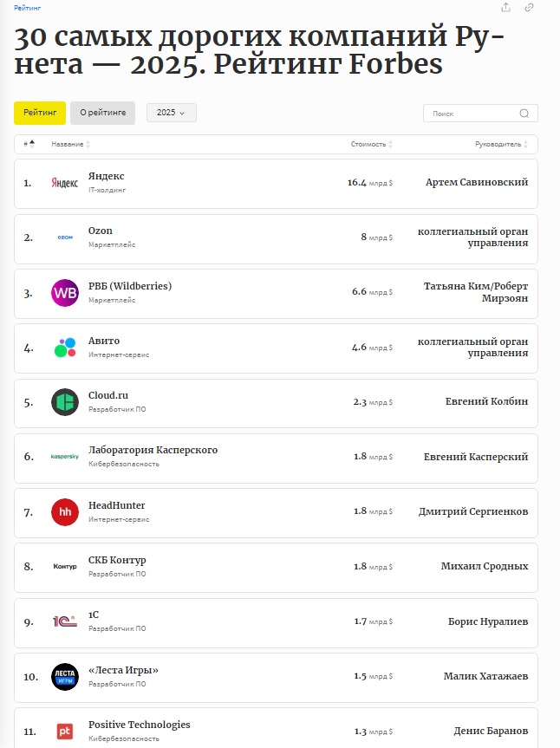
Task: Click the HeadHunter hh red logo
Action: tap(65, 512)
